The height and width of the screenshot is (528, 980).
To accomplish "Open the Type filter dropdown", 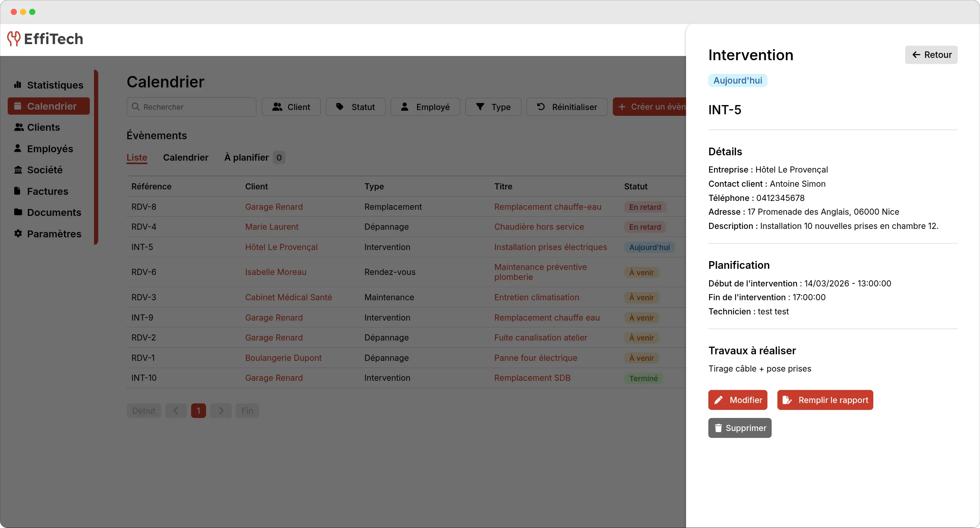I will pos(493,107).
